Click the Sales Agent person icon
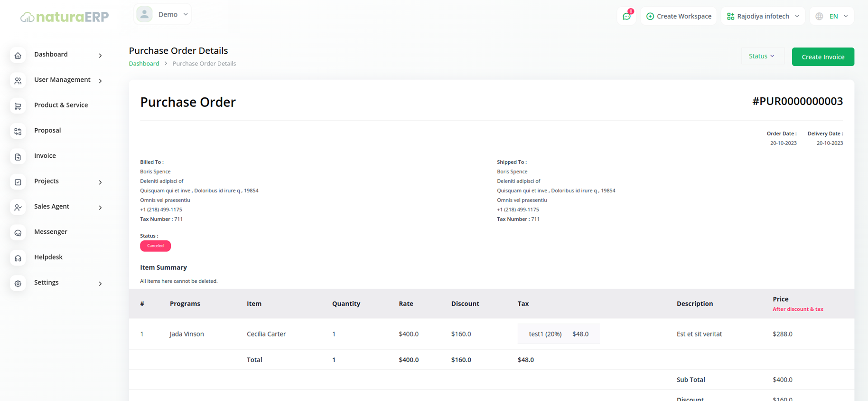 tap(18, 207)
